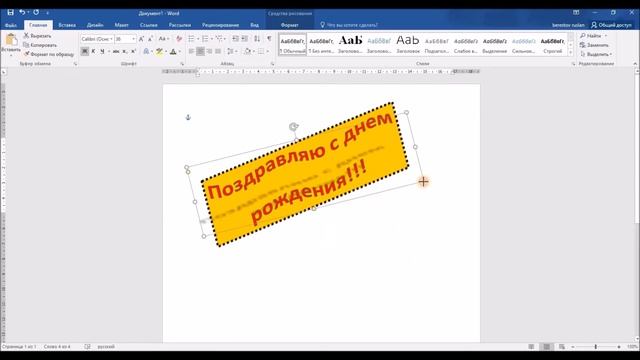The image size is (640, 360).
Task: Switch to read mode view icon
Action: (x=531, y=347)
